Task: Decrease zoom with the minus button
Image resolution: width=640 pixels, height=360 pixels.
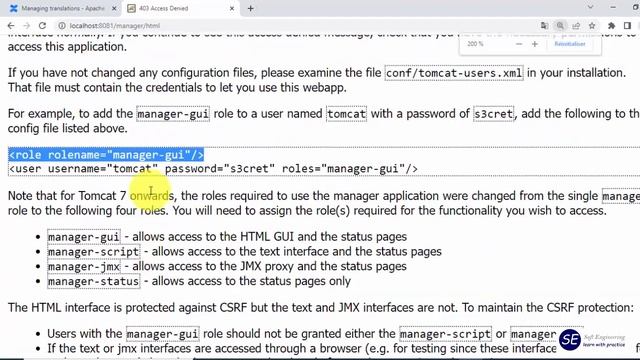Action: [x=519, y=44]
